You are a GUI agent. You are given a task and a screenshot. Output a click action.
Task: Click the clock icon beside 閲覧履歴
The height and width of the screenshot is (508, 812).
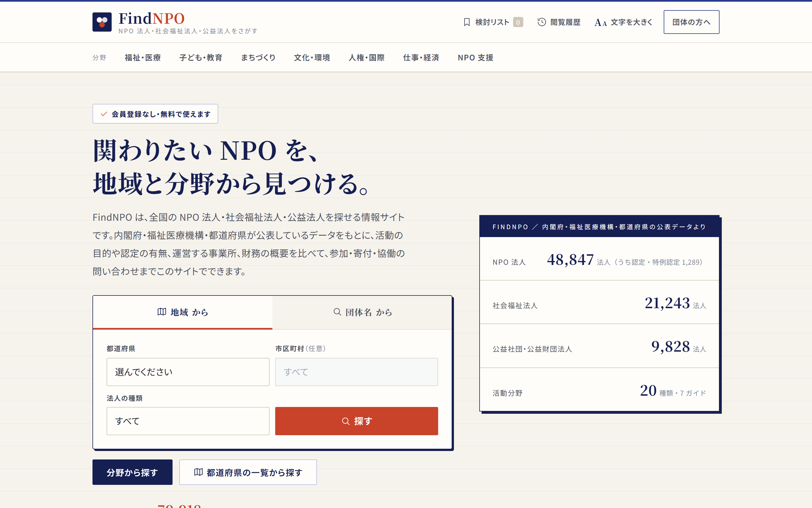[542, 22]
